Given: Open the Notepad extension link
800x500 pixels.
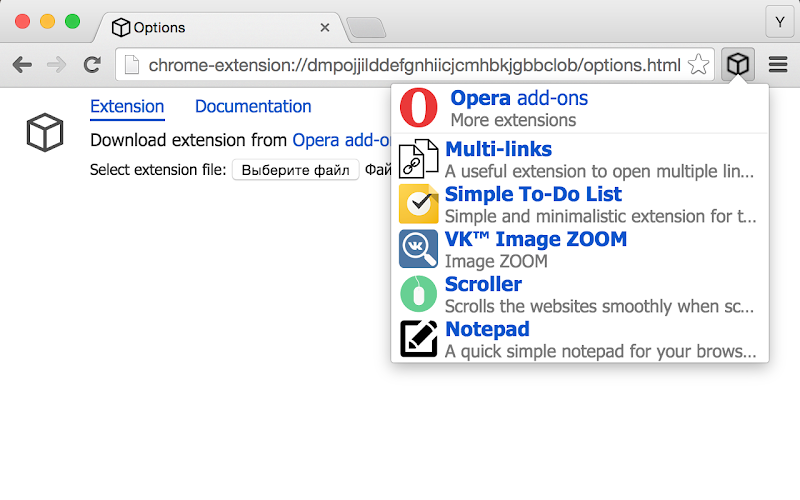Looking at the screenshot, I should (487, 329).
